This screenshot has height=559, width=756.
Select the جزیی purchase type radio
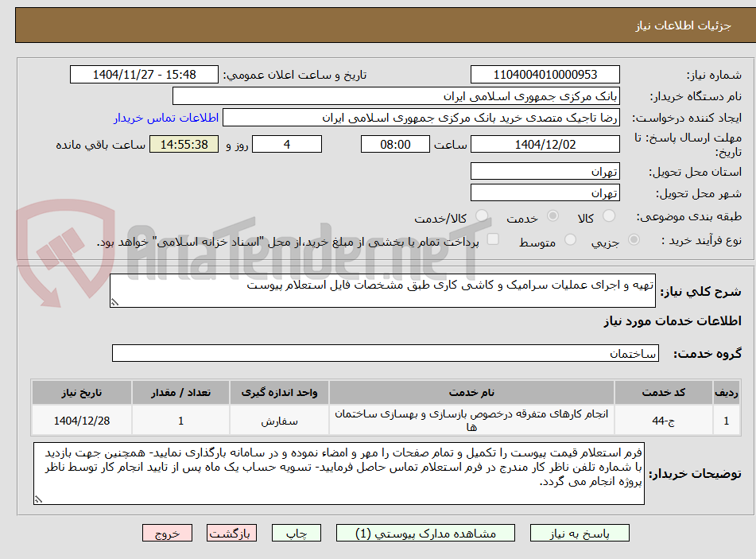(x=634, y=239)
